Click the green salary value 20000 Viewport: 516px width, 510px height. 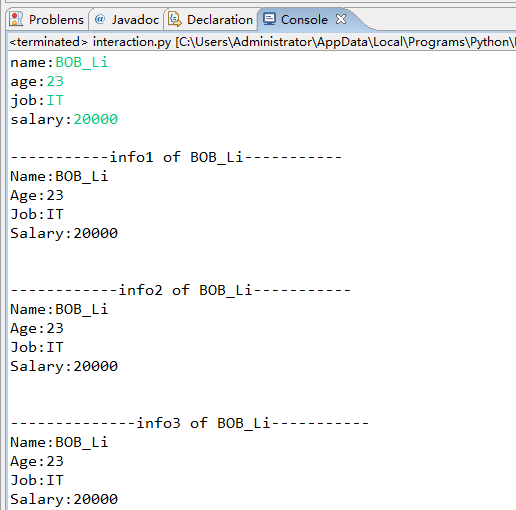coord(96,119)
